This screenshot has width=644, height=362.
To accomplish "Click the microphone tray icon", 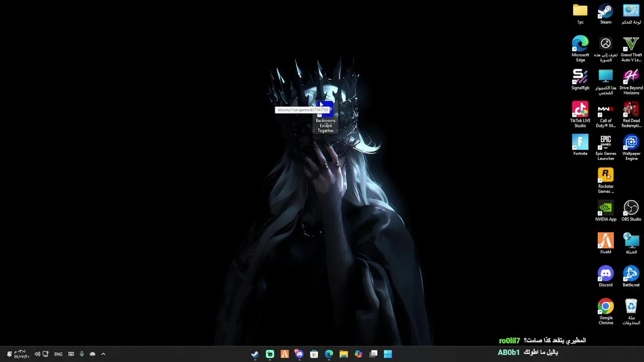I will coord(82,354).
